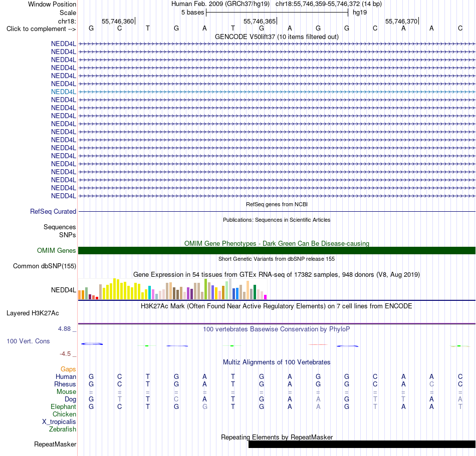Open the 'OMIM Gene Phenotypes' track title
The width and height of the screenshot is (476, 456).
(x=277, y=243)
